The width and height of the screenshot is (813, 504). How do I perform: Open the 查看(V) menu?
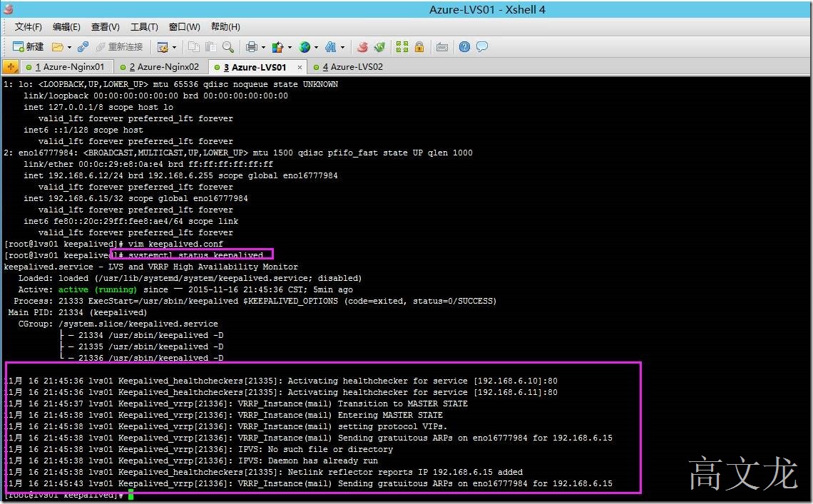(106, 27)
